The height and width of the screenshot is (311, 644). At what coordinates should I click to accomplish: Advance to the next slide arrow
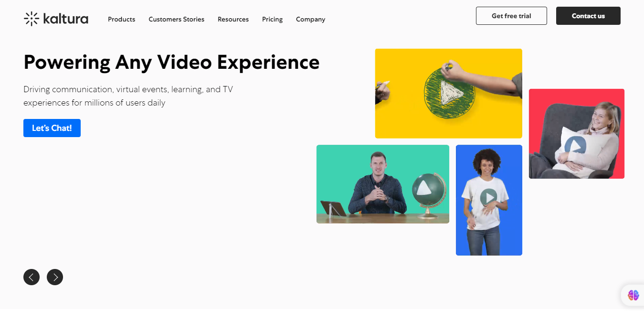(x=55, y=277)
